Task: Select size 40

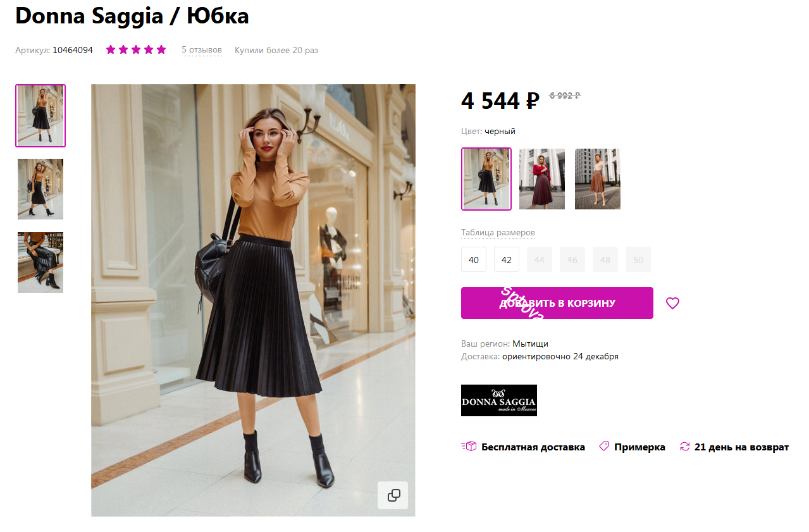Action: pyautogui.click(x=474, y=259)
